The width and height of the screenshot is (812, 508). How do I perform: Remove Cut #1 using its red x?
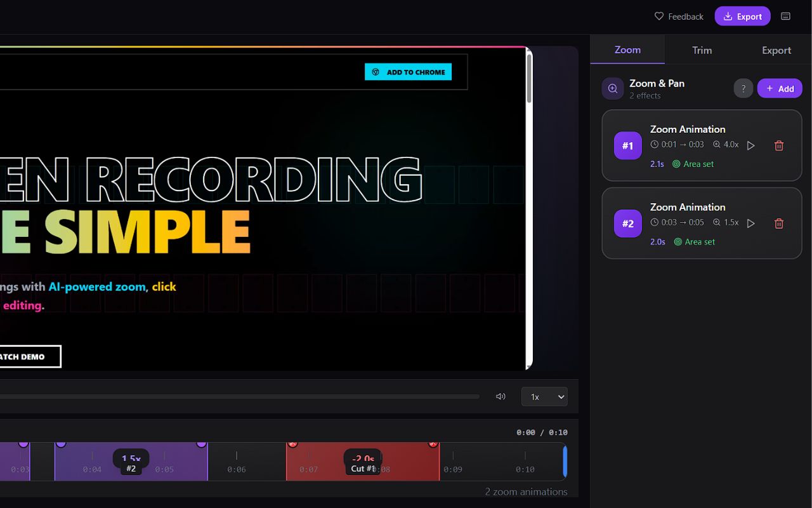click(434, 444)
